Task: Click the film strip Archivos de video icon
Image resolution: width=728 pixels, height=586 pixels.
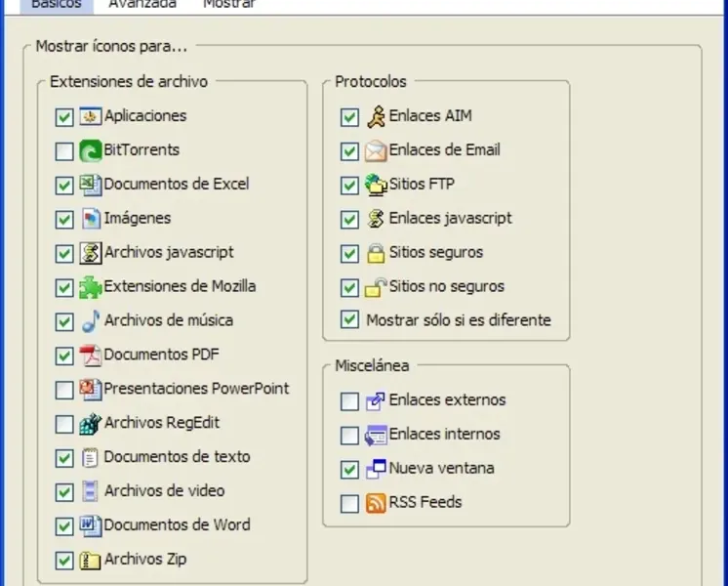Action: coord(90,491)
